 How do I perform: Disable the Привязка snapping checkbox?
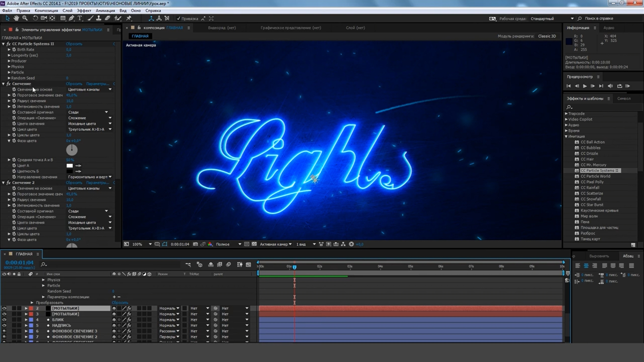179,19
